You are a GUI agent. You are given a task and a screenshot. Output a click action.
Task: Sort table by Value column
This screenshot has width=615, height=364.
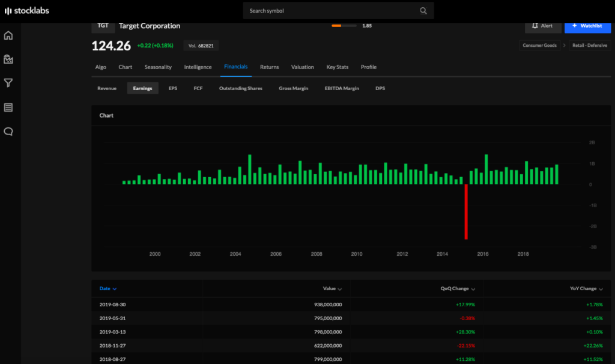[332, 289]
